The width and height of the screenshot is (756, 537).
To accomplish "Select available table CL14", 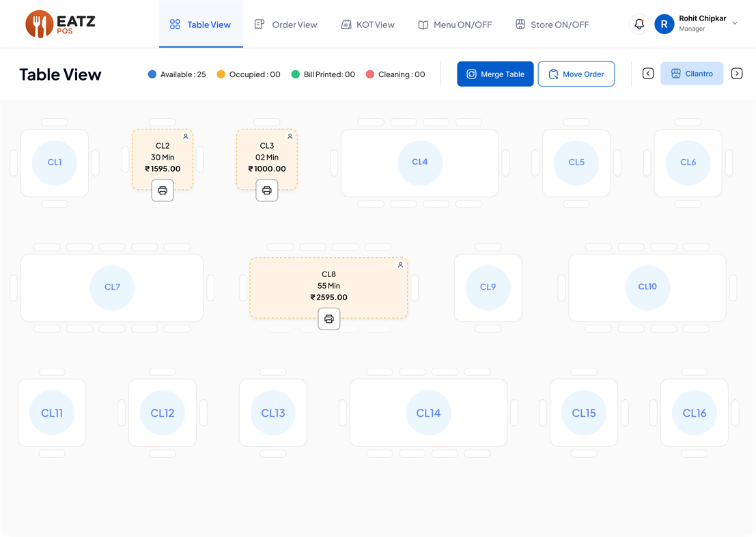I will click(429, 413).
